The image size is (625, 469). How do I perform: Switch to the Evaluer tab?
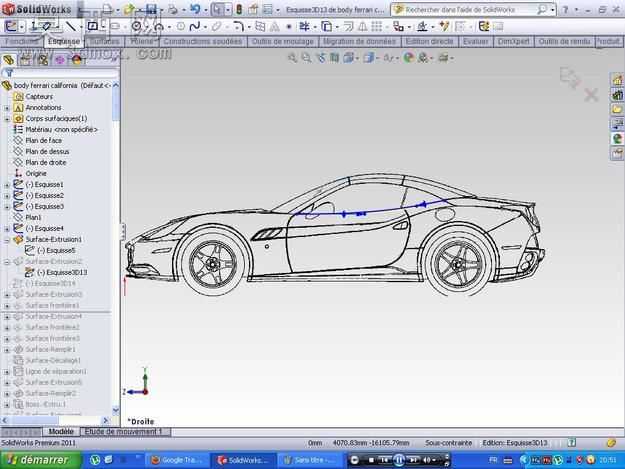click(x=476, y=41)
